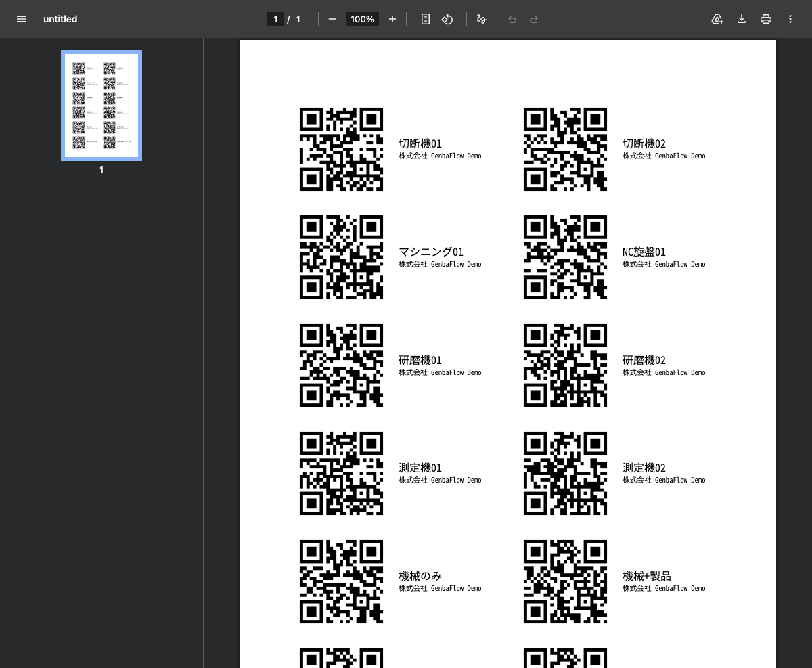Click the label text 切断機01
The width and height of the screenshot is (812, 668).
[420, 143]
